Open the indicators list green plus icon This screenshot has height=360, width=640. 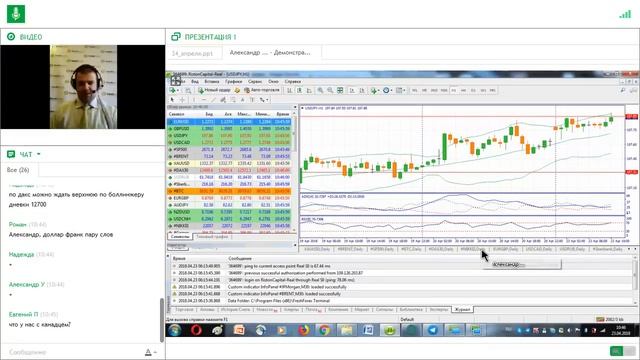pyautogui.click(x=373, y=90)
